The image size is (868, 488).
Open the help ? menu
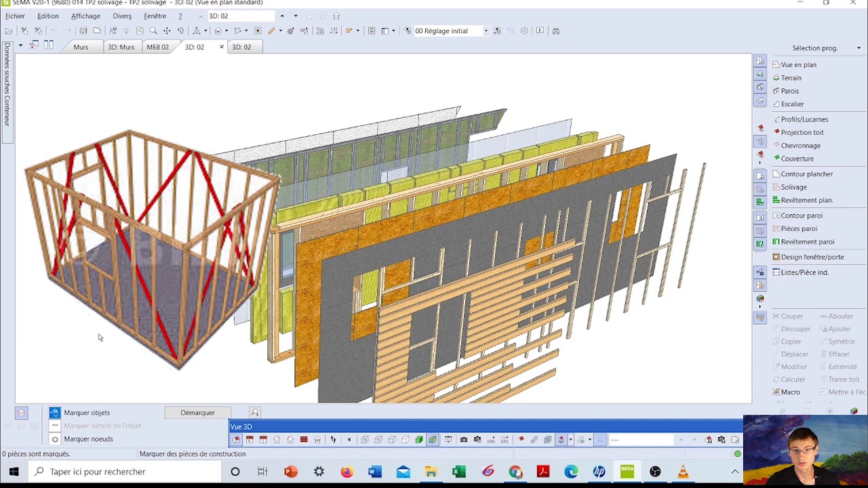180,16
